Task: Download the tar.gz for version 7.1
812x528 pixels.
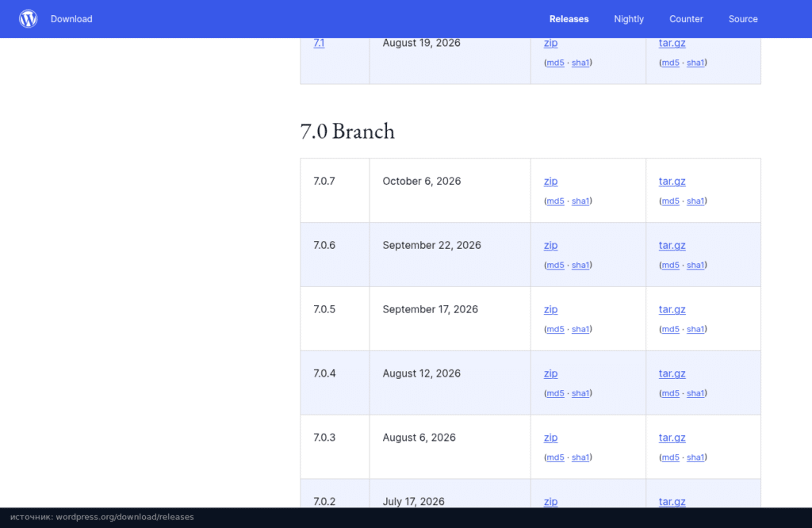Action: click(x=672, y=43)
